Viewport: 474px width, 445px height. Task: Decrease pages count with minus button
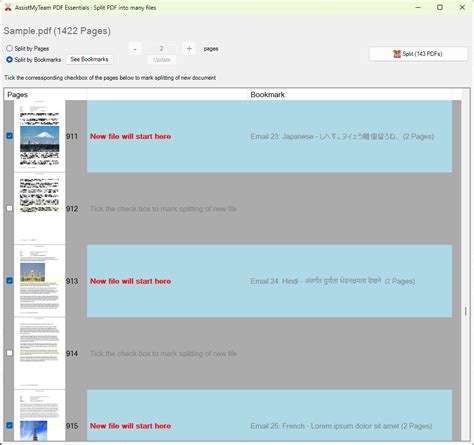click(135, 49)
